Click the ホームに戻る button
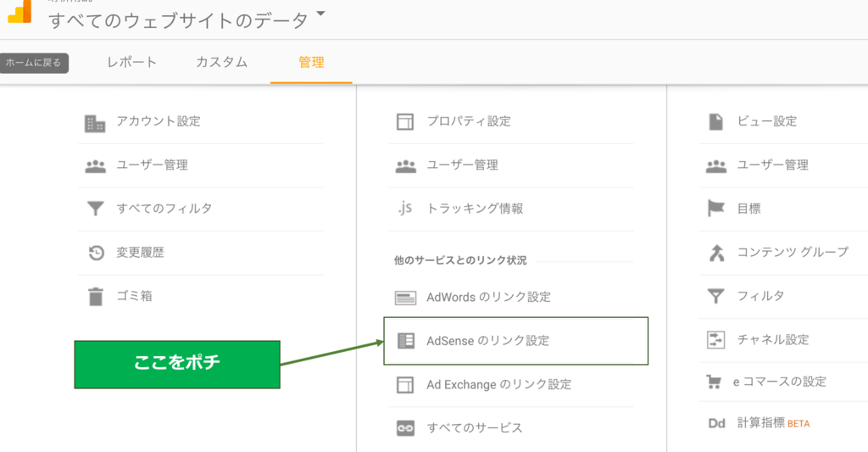 tap(34, 63)
